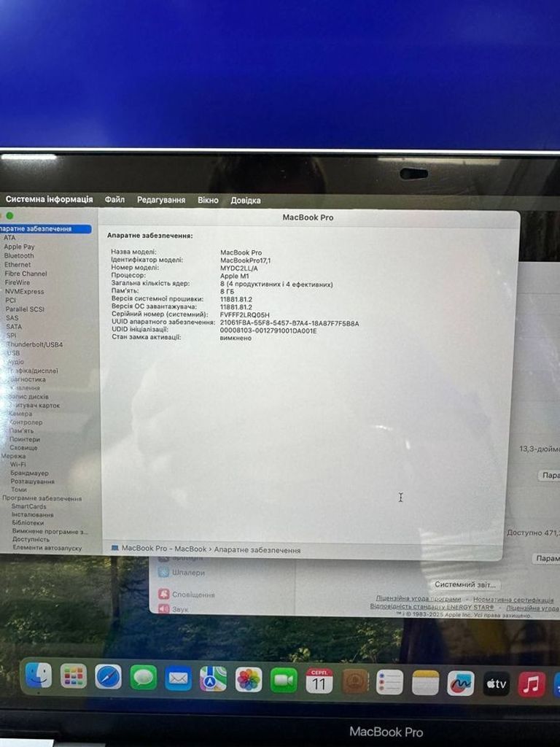Collapse the Програмне забезпечення section
Image resolution: width=560 pixels, height=747 pixels.
point(42,498)
